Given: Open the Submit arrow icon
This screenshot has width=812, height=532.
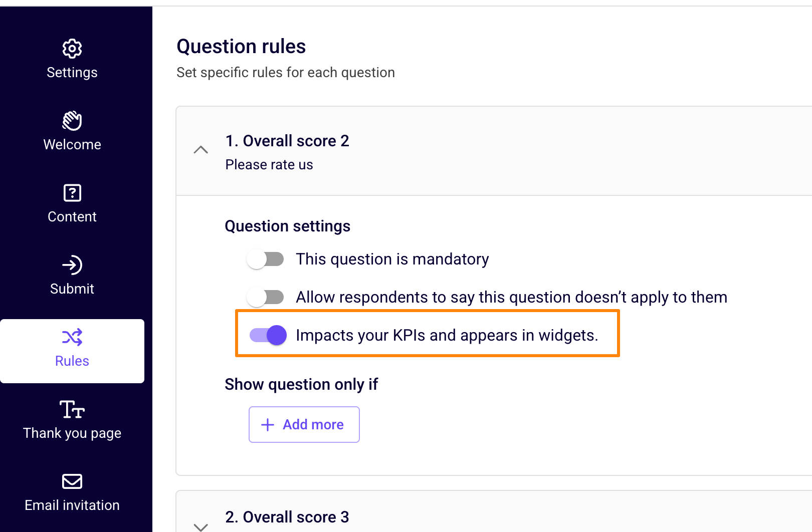Looking at the screenshot, I should tap(72, 265).
